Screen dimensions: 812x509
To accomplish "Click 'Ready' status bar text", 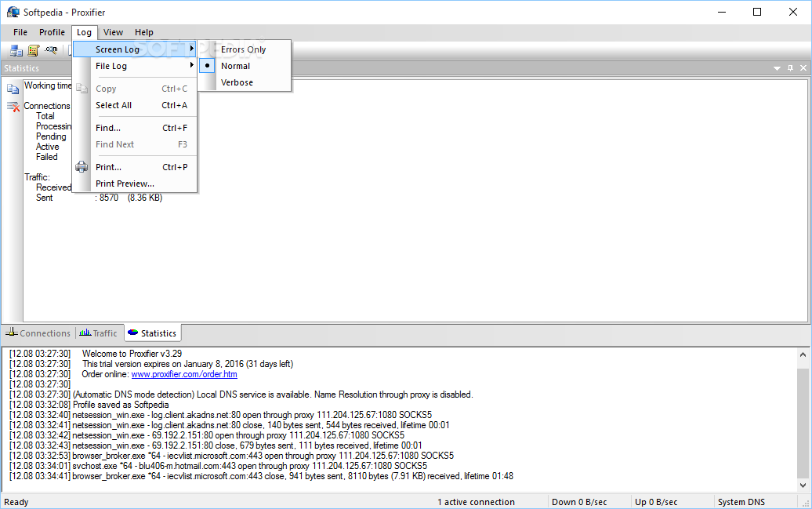I will 16,502.
